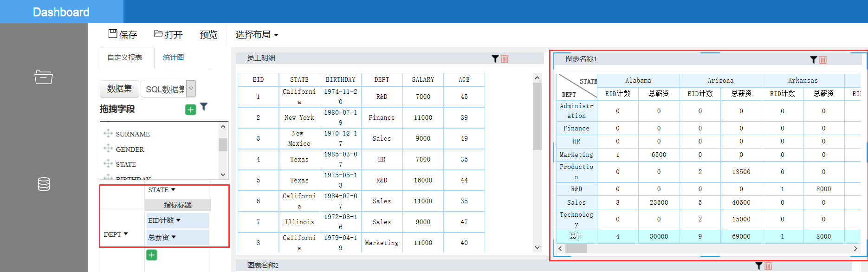This screenshot has height=272, width=868.
Task: Click the BIRTHDAY column header
Action: click(x=341, y=80)
